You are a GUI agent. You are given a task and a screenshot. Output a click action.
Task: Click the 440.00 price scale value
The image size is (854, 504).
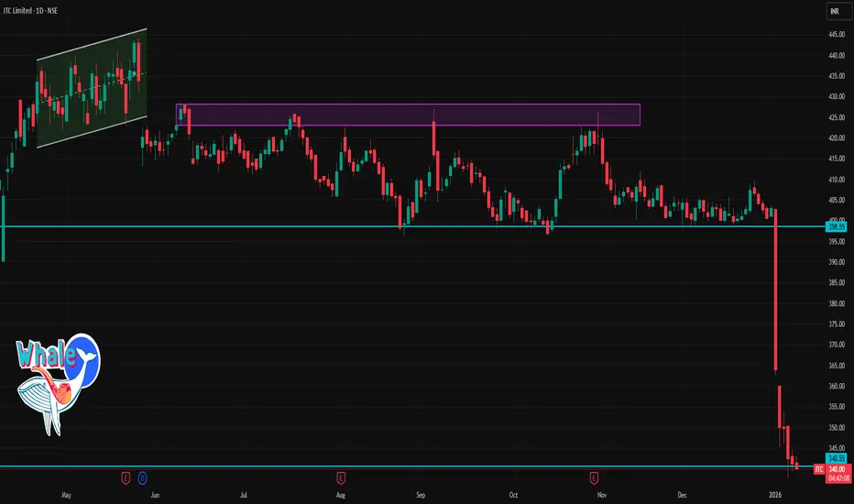(x=837, y=55)
